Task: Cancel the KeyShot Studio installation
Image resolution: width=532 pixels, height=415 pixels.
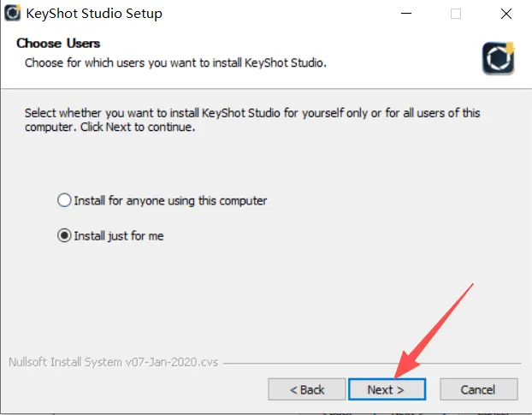Action: point(477,389)
